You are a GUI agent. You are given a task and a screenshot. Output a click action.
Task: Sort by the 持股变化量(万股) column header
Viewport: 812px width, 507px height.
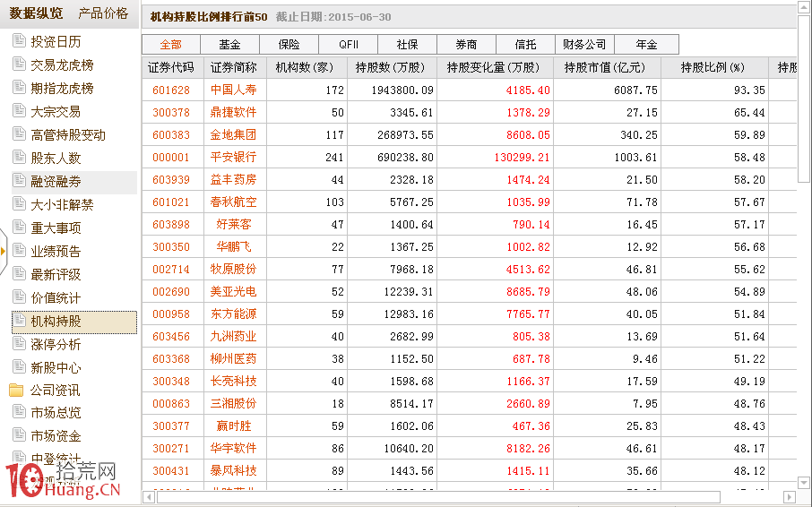click(495, 67)
